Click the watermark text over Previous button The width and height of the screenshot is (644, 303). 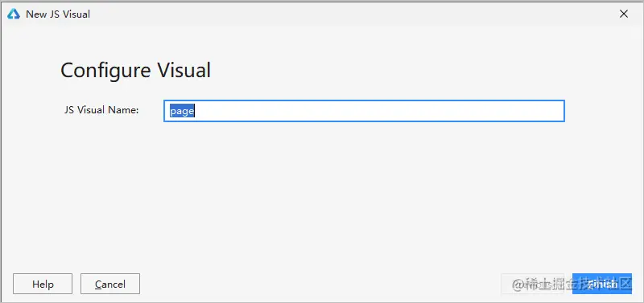pos(571,284)
